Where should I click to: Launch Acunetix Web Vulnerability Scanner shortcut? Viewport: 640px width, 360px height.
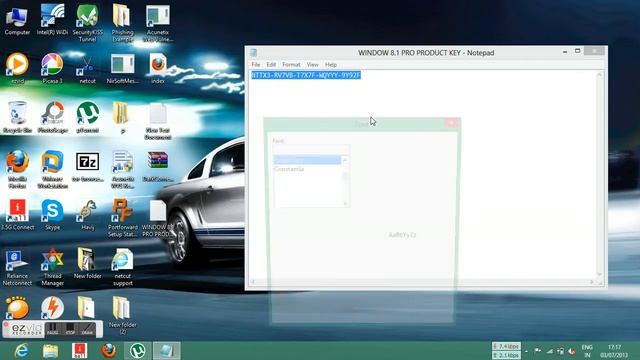158,24
